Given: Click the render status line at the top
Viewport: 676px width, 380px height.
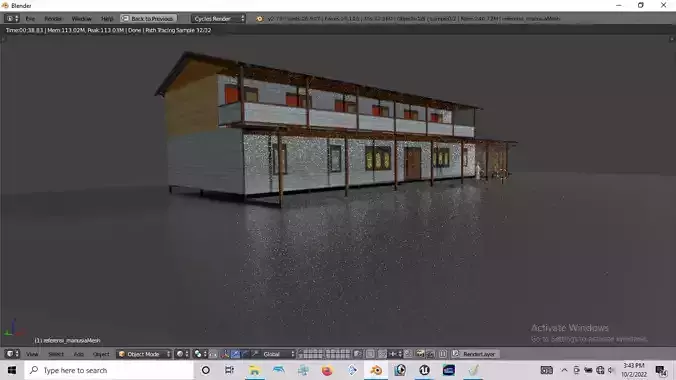Looking at the screenshot, I should click(x=108, y=30).
